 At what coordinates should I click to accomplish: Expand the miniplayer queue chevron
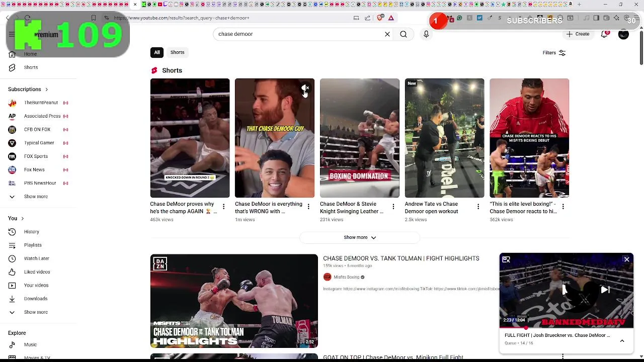pos(622,341)
